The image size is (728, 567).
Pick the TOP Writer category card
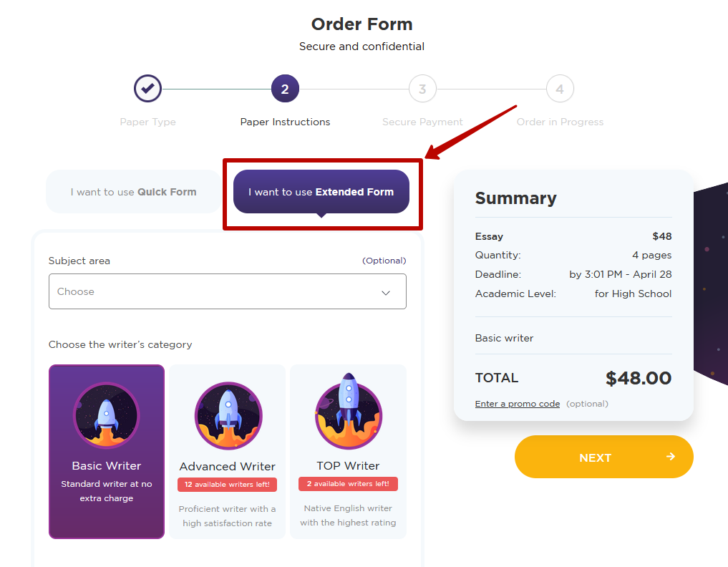click(349, 451)
